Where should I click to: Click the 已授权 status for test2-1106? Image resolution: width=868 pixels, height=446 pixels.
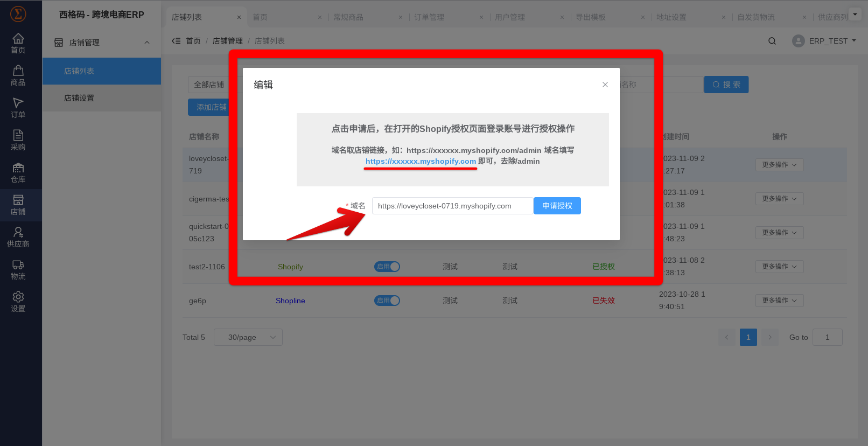pos(604,267)
